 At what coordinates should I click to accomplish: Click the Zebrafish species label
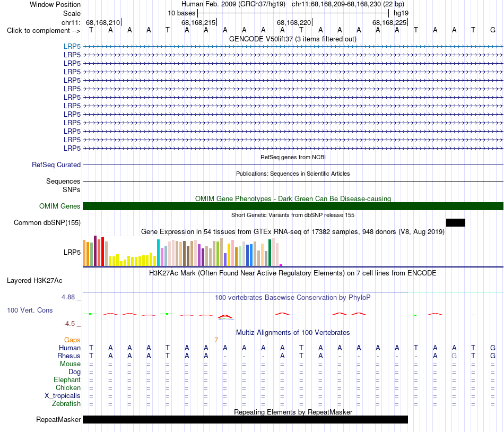tap(66, 403)
